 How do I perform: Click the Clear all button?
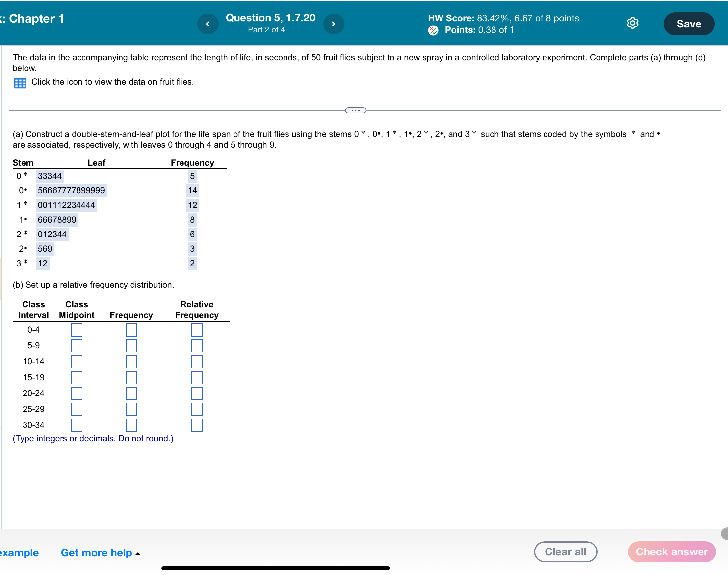[x=565, y=551]
